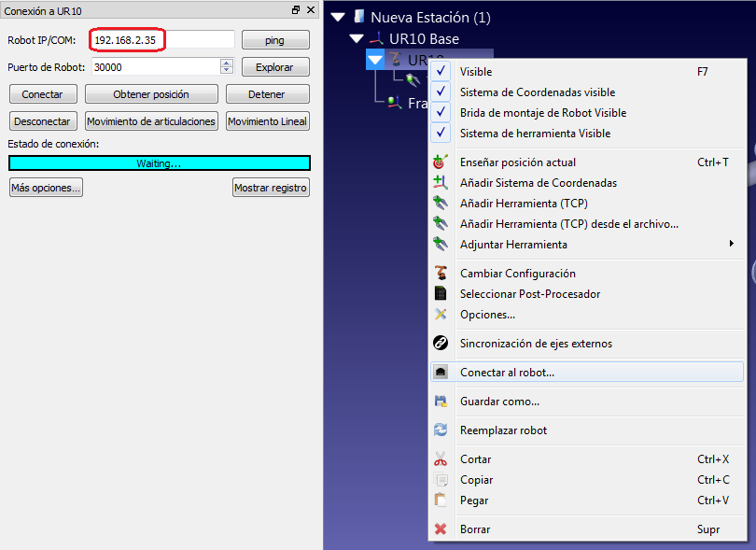Select Conectar al robot... menu entry

coord(587,372)
